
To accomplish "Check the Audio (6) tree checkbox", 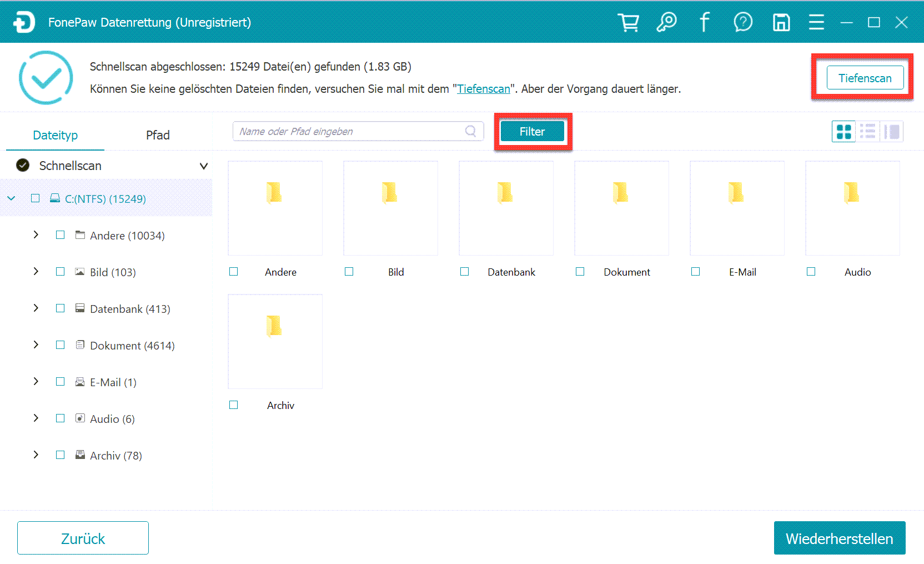I will coord(61,418).
